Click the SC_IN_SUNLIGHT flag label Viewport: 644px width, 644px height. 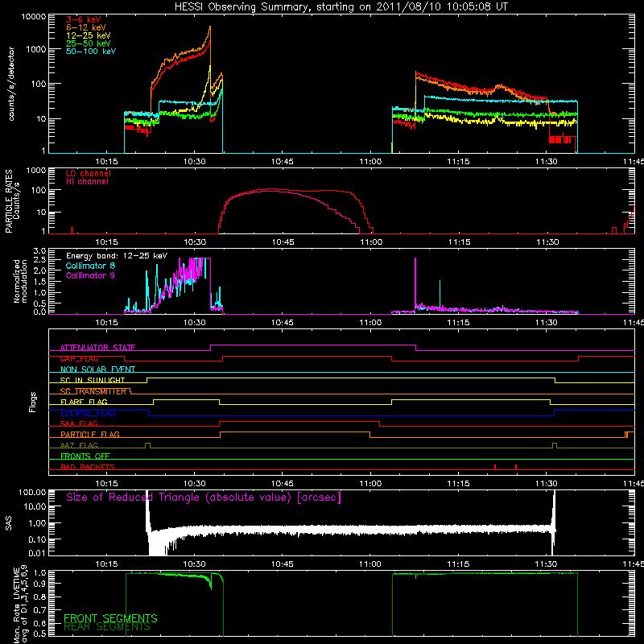(x=93, y=380)
